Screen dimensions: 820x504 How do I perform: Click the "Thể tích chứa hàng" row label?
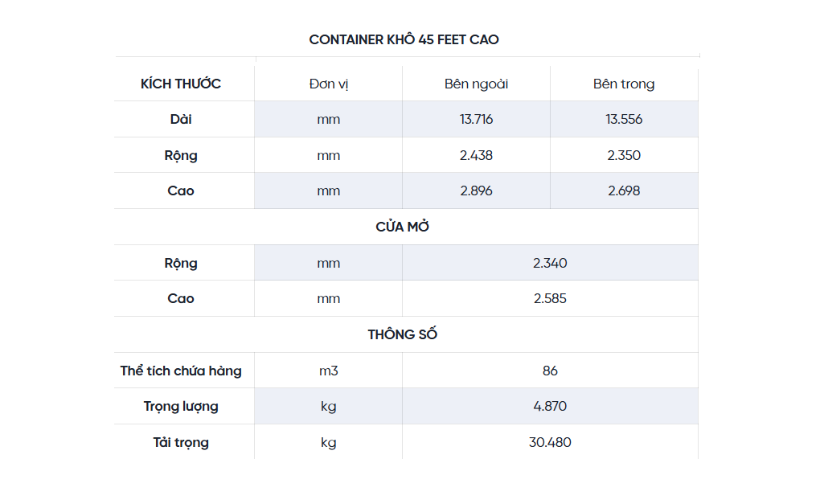pyautogui.click(x=181, y=371)
